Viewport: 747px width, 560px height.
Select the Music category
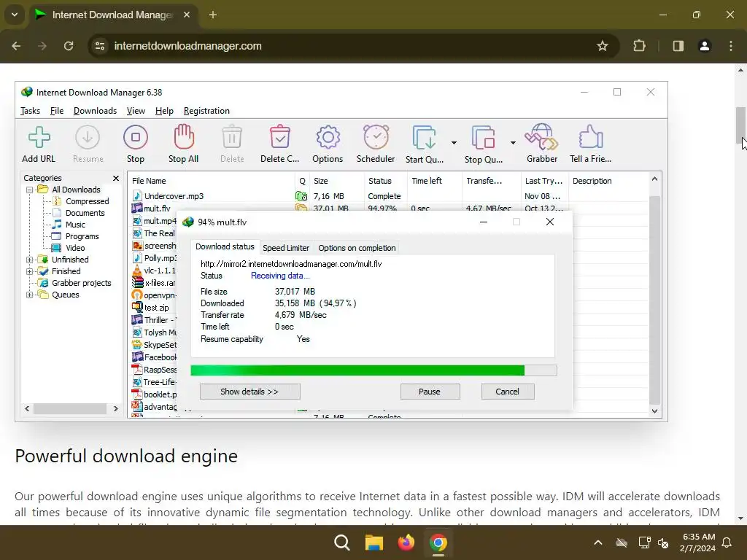[75, 225]
